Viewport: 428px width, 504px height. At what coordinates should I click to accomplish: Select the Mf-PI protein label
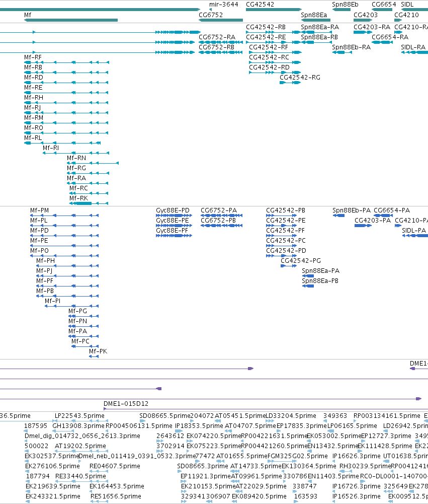[53, 301]
